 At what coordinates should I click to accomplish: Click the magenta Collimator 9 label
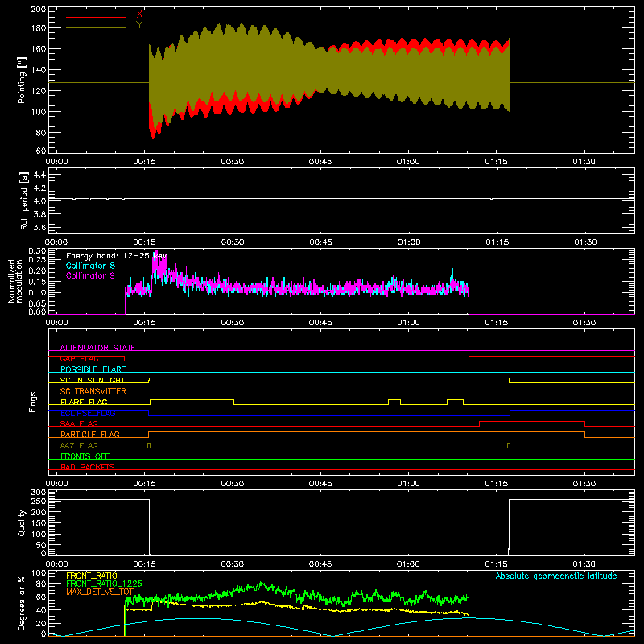(x=90, y=275)
